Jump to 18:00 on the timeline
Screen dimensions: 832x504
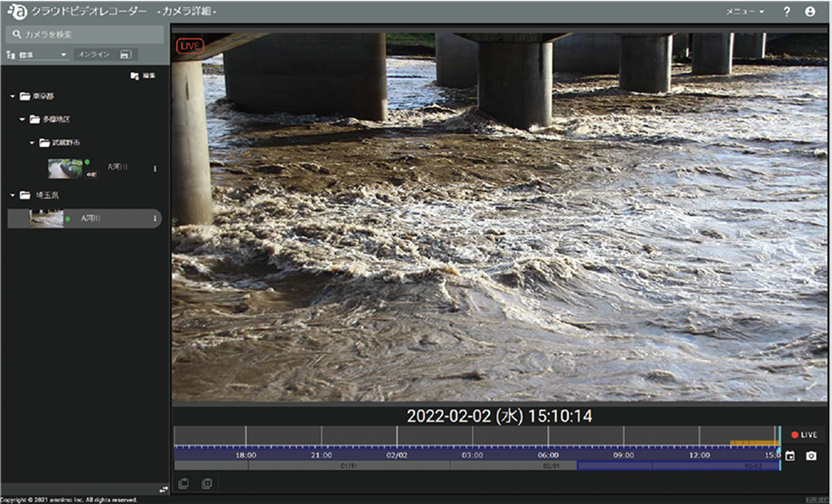[x=246, y=455]
